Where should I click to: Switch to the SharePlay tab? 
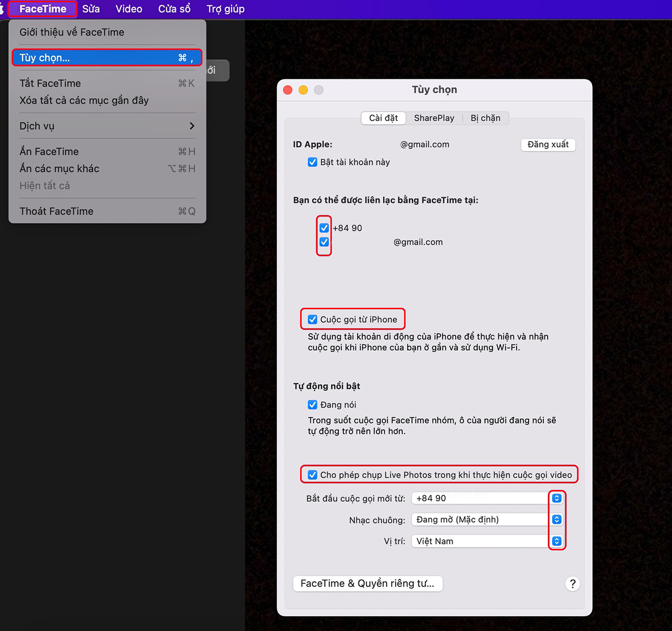coord(434,118)
